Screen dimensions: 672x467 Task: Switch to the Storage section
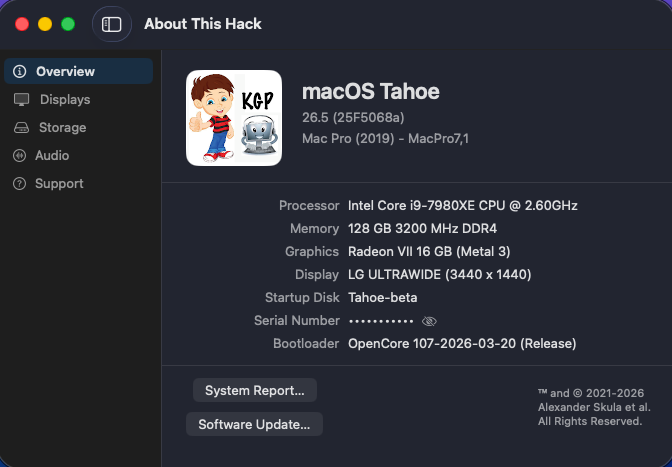pyautogui.click(x=78, y=128)
